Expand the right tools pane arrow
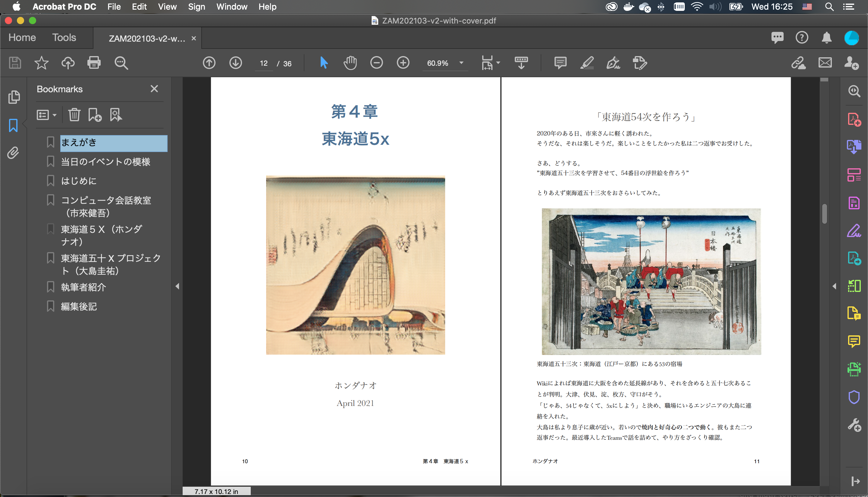Viewport: 868px width, 497px height. (x=834, y=286)
